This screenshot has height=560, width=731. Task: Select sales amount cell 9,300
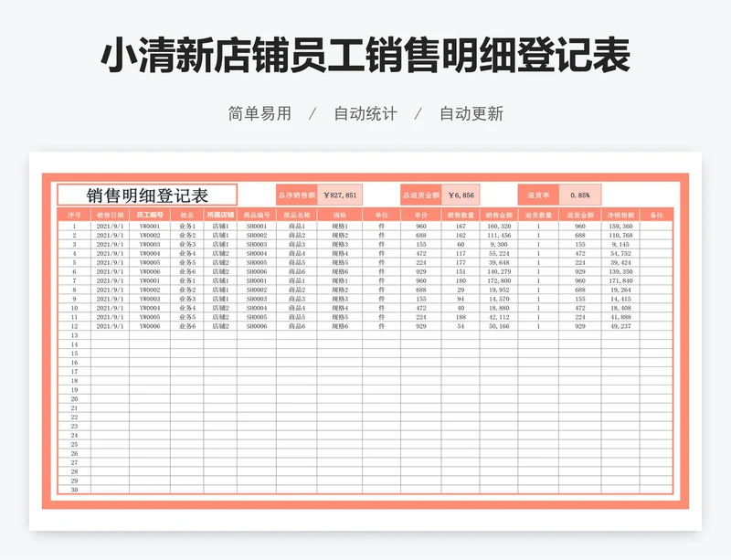click(x=499, y=244)
